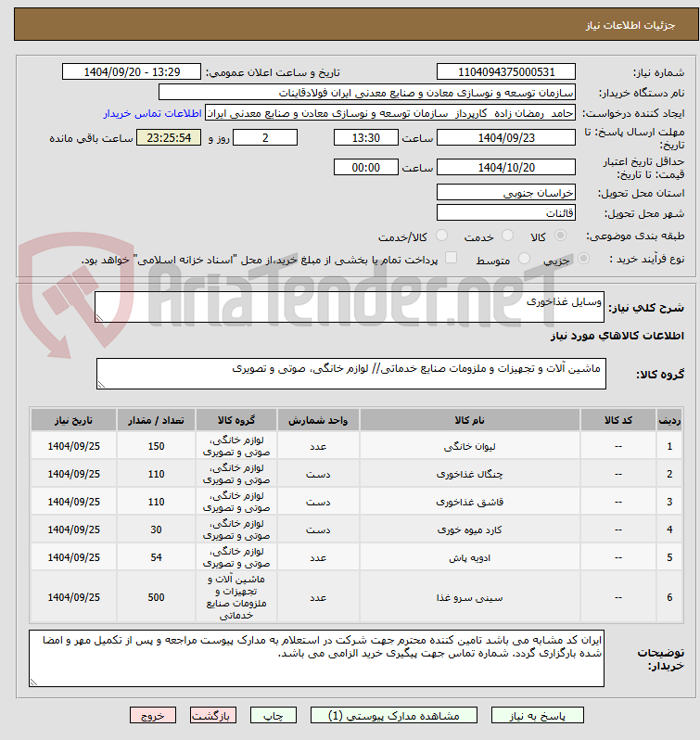Click the ردیف column header

(669, 420)
